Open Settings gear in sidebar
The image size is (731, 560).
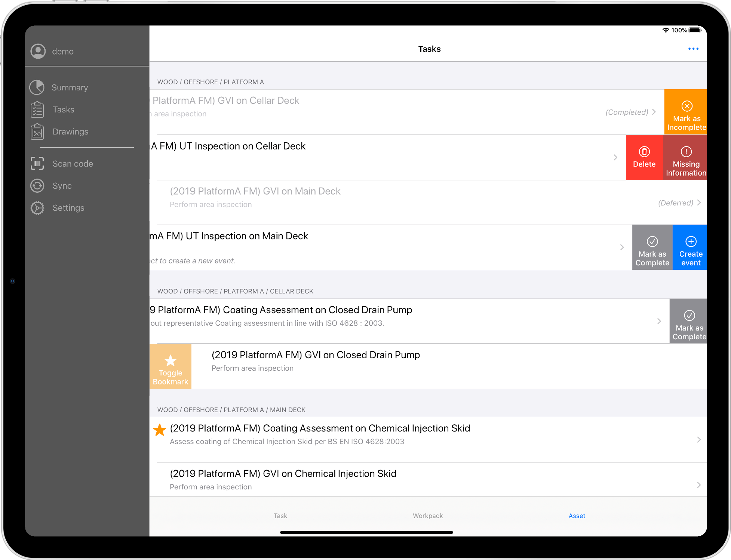(37, 208)
